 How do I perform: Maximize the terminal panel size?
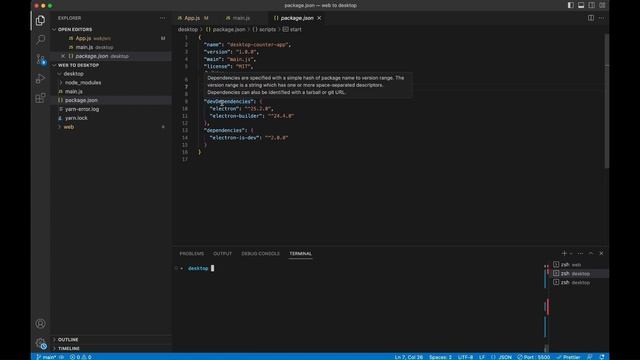591,253
